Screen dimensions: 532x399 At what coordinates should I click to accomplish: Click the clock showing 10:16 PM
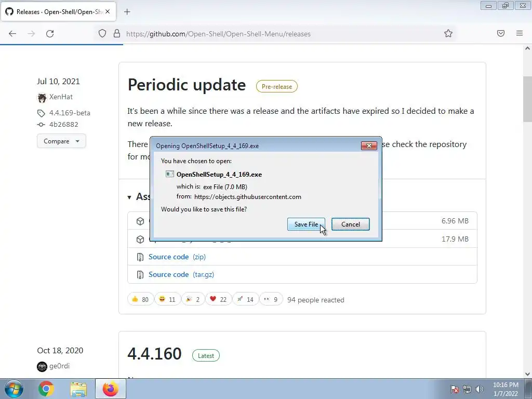[x=506, y=389]
